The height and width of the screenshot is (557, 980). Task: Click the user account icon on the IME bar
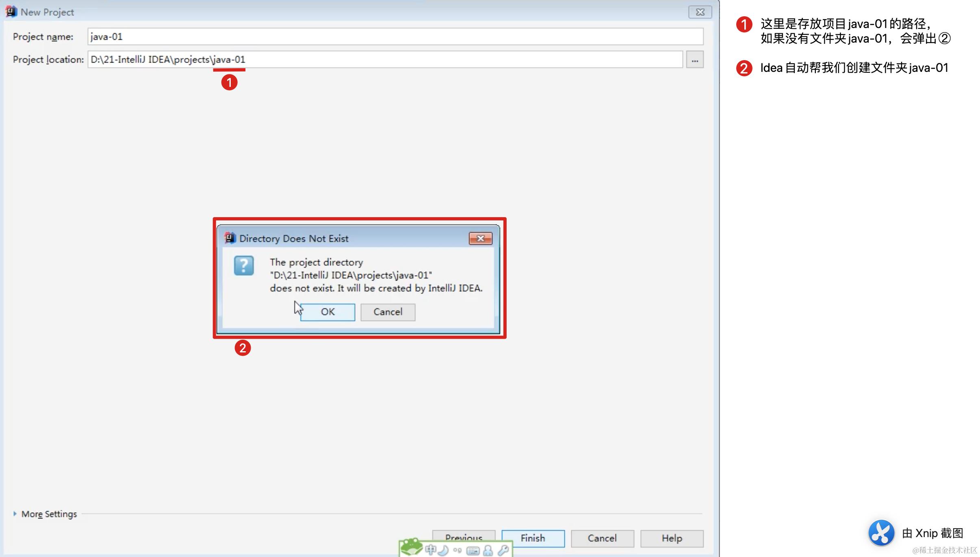tap(488, 551)
